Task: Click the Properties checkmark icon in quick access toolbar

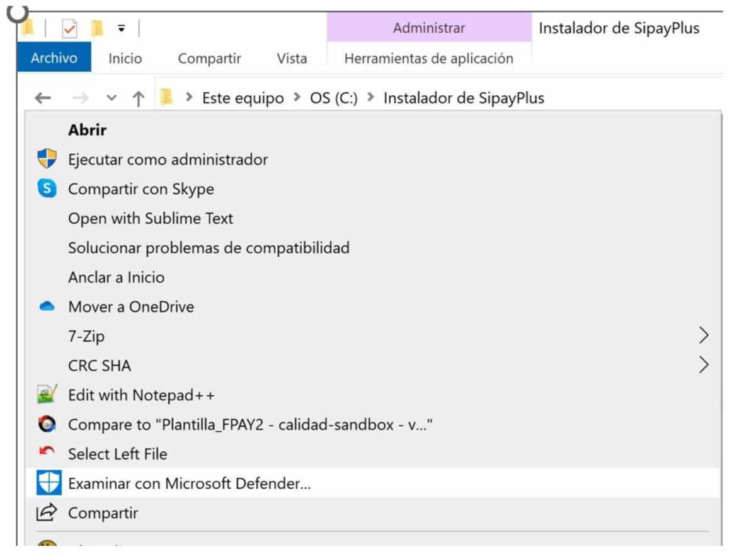Action: (x=69, y=28)
